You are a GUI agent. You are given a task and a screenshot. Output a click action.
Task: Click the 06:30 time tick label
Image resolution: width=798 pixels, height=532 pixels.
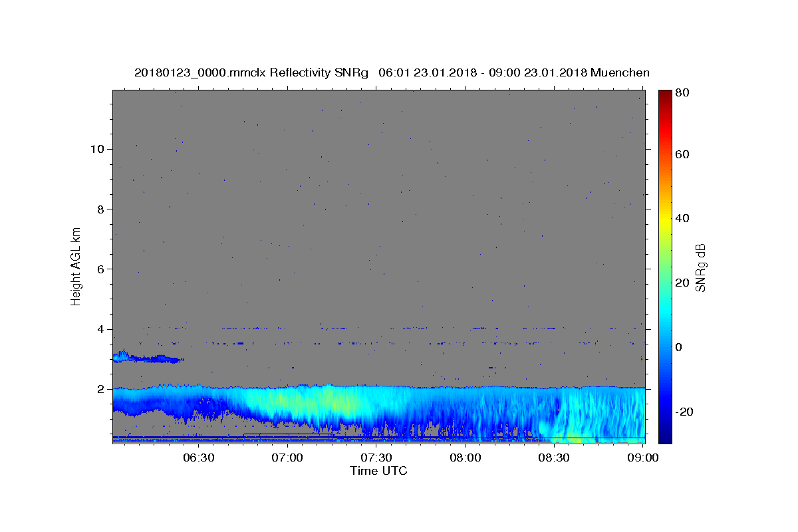198,458
